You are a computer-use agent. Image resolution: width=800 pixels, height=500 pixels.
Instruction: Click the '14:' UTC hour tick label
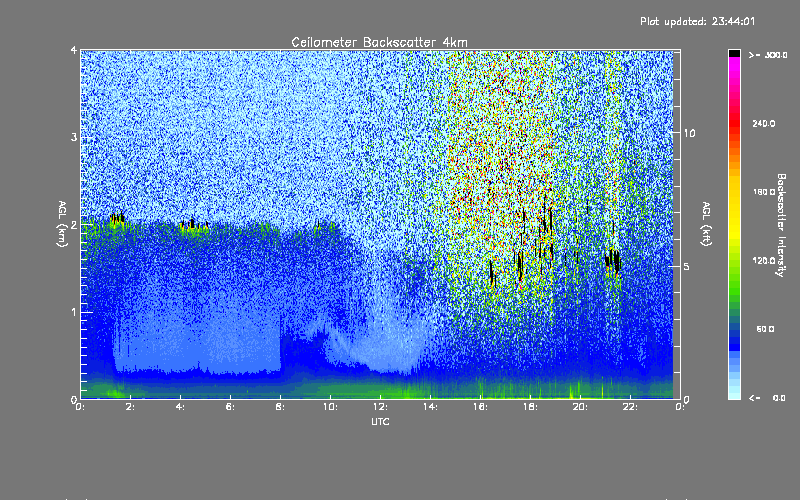click(x=430, y=407)
